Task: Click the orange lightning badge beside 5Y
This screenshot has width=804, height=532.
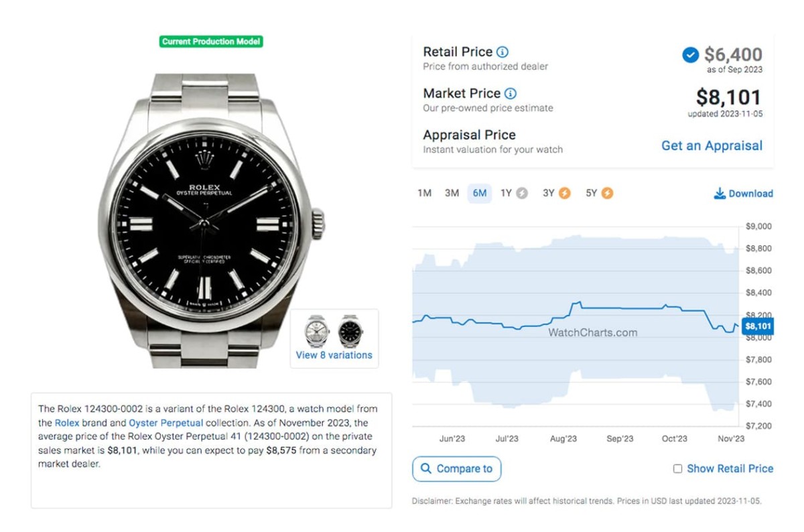Action: (x=607, y=194)
